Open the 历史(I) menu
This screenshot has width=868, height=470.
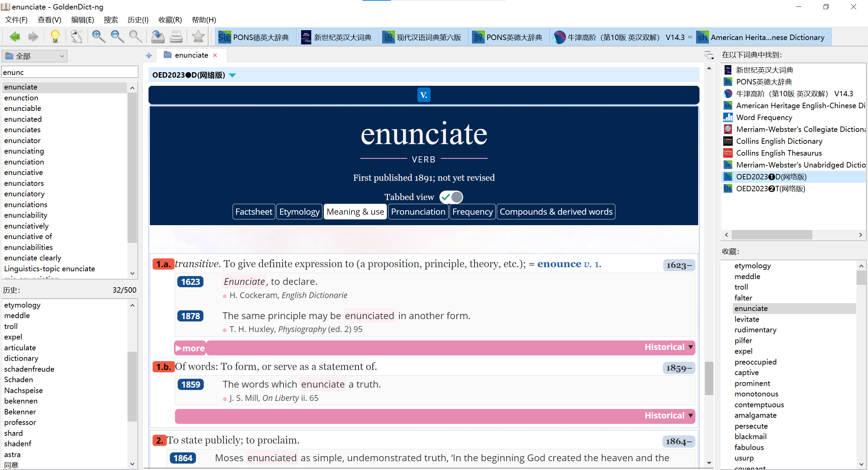[138, 20]
